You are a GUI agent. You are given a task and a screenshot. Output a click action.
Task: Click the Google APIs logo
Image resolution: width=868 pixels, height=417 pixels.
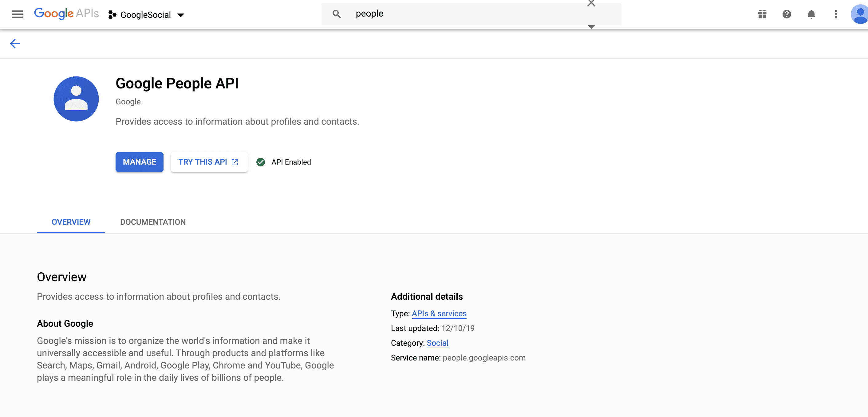(66, 14)
